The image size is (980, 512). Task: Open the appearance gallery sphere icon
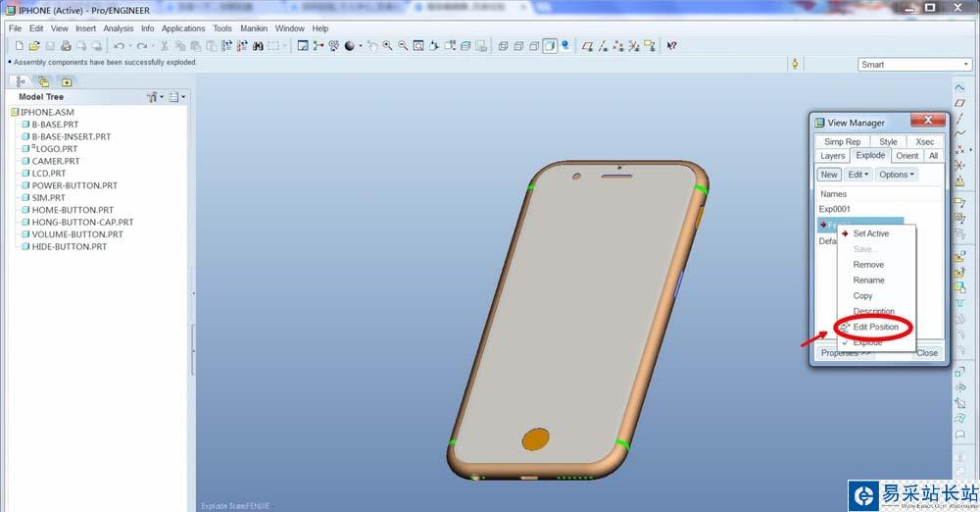pos(350,46)
